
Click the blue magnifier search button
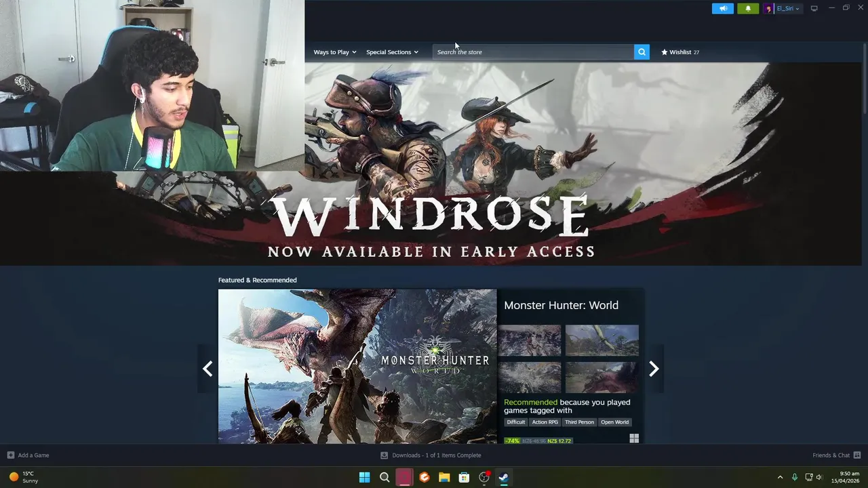pos(642,52)
